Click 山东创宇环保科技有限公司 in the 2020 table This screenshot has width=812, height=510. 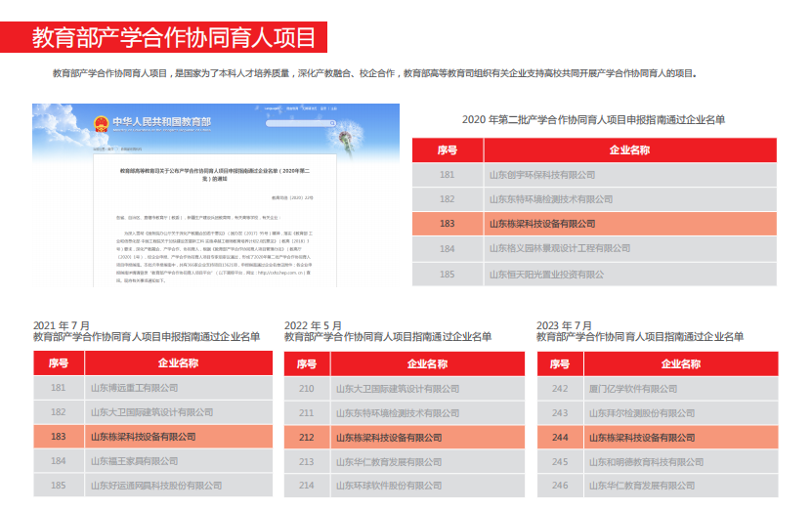point(542,175)
